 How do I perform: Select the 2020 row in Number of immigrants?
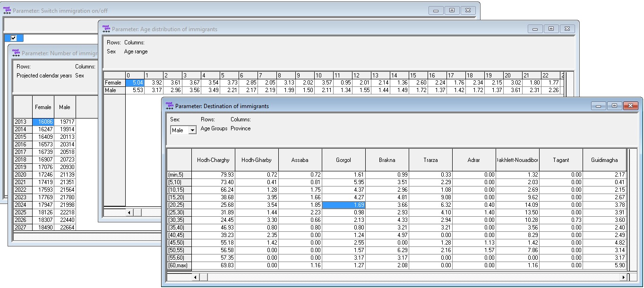(x=20, y=175)
